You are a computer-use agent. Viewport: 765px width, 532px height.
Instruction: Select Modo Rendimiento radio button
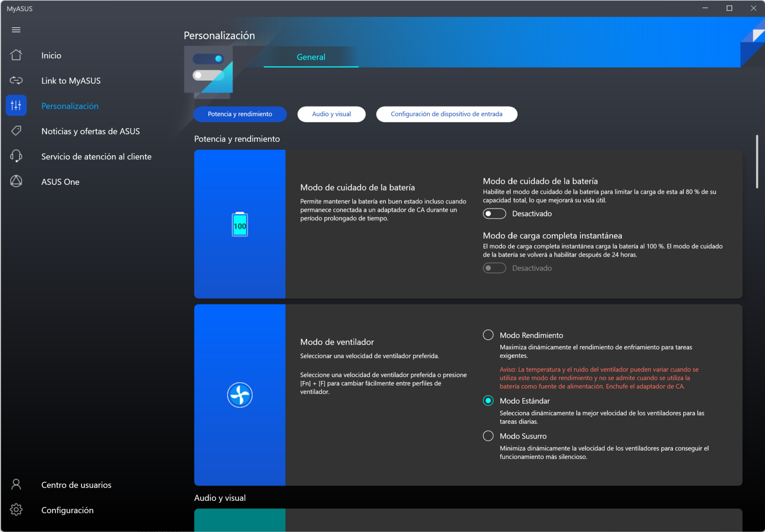click(x=488, y=335)
